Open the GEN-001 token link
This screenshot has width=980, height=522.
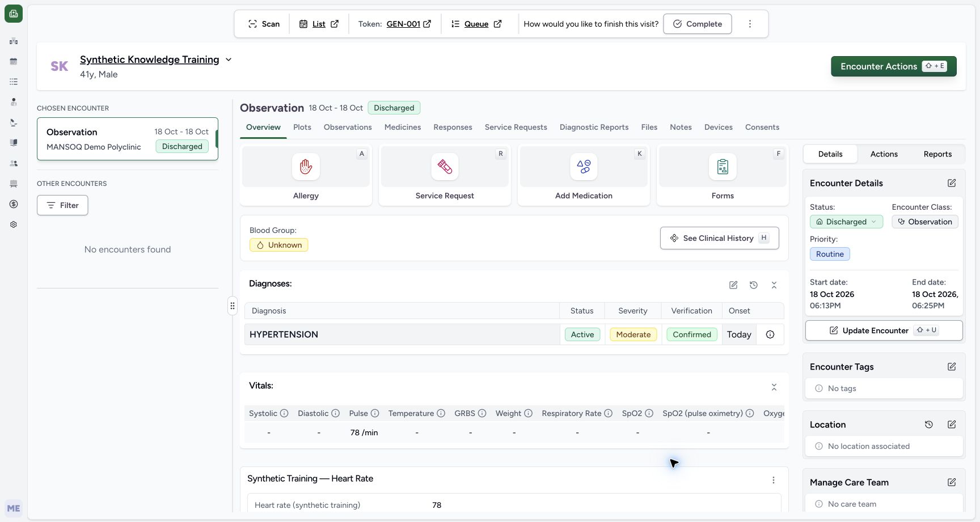[408, 24]
